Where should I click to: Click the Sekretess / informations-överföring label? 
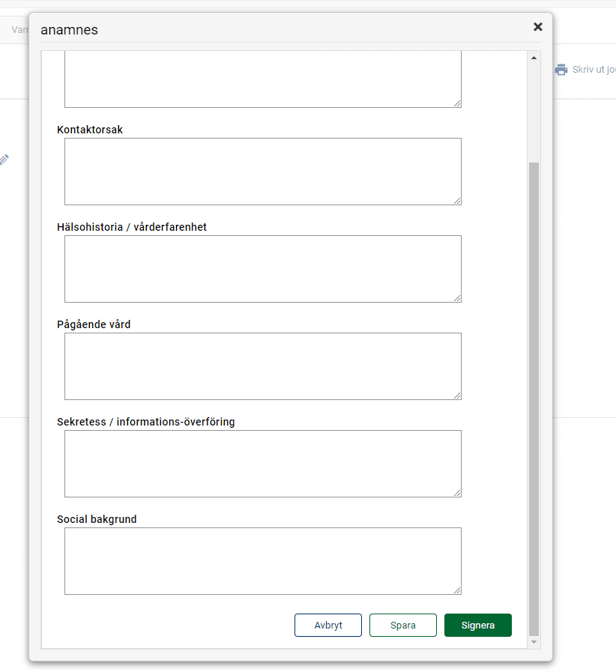(x=145, y=422)
